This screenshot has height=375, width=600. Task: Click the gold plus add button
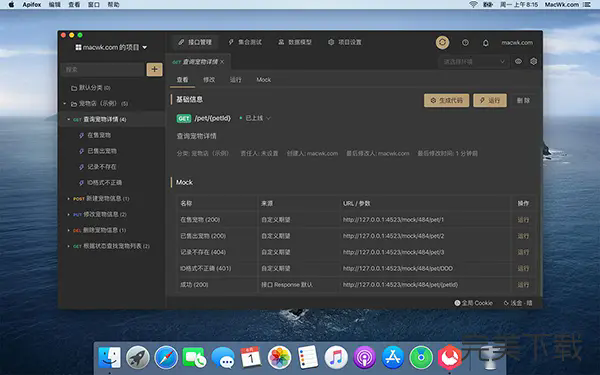[155, 69]
